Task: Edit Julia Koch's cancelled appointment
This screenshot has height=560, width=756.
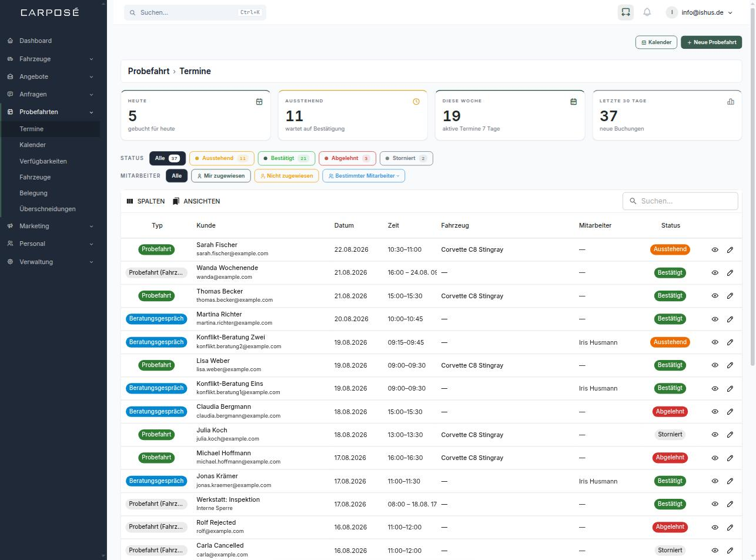Action: pos(730,435)
